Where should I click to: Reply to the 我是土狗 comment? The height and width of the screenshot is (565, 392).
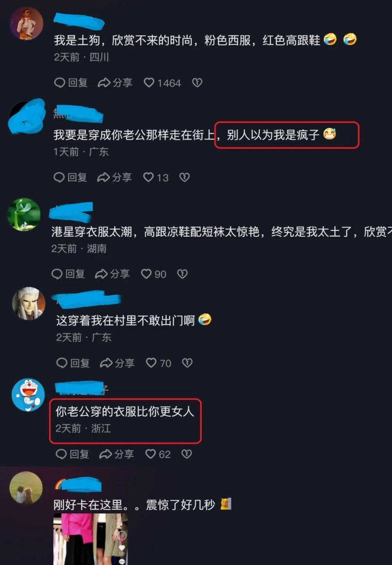pyautogui.click(x=71, y=83)
